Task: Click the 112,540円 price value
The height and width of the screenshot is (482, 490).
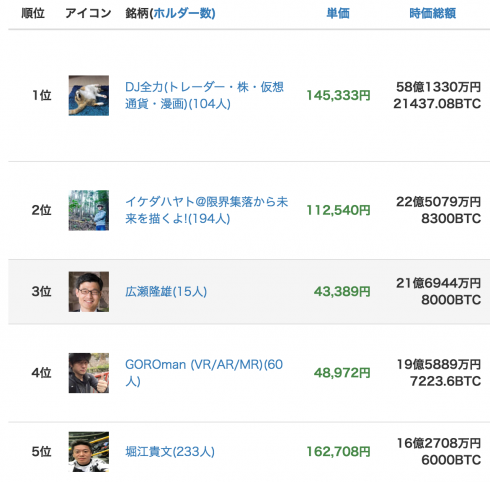Action: click(x=338, y=210)
